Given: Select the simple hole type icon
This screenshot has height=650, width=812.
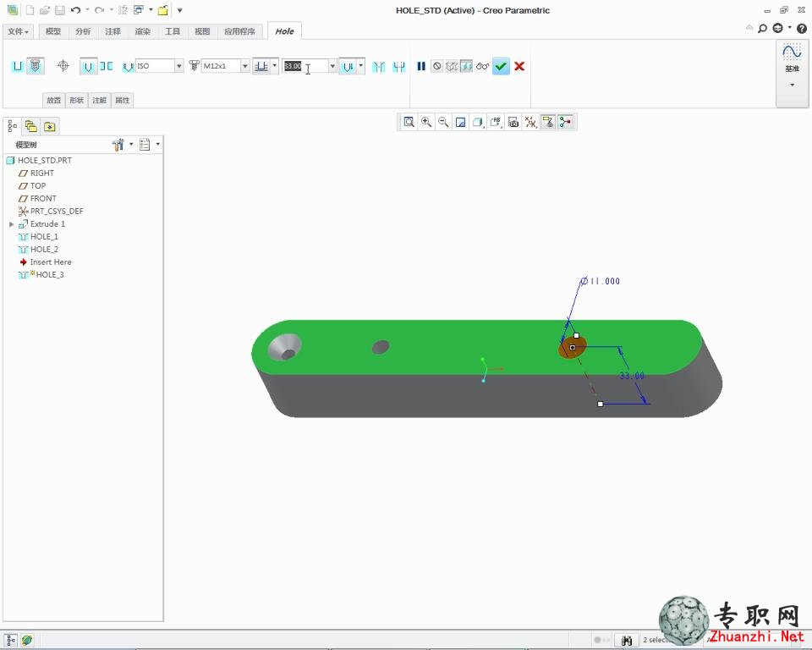Looking at the screenshot, I should tap(18, 66).
